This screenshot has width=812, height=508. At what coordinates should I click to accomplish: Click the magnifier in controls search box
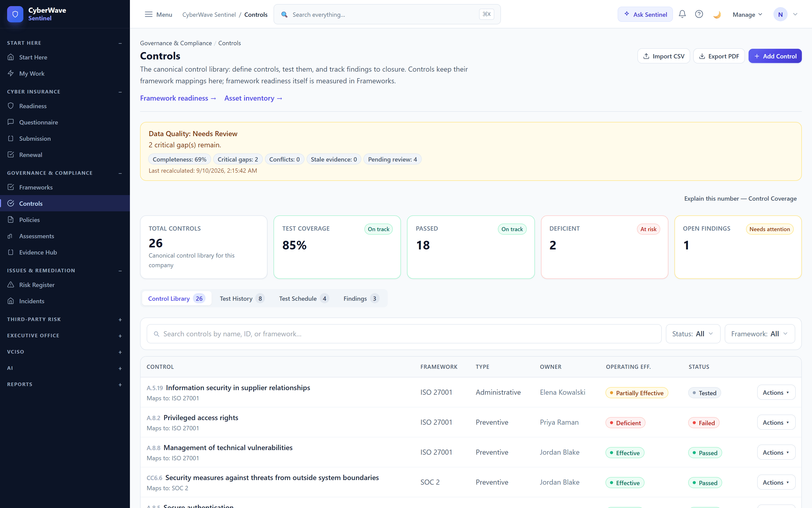(156, 334)
